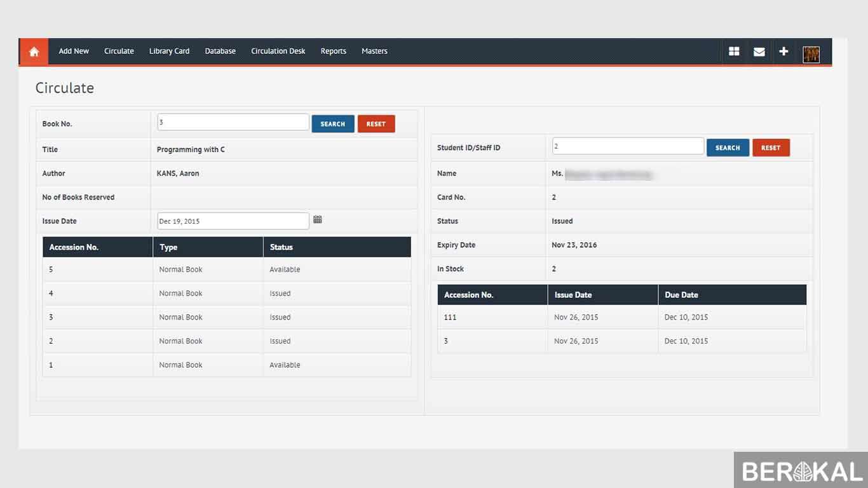
Task: Click Search button next to Book No.
Action: [332, 124]
